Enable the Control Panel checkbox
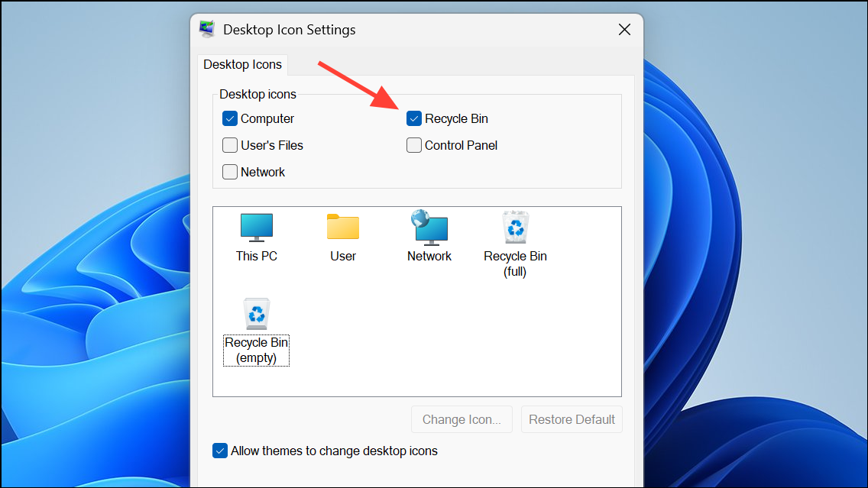Screen dimensions: 868x488 coord(414,145)
